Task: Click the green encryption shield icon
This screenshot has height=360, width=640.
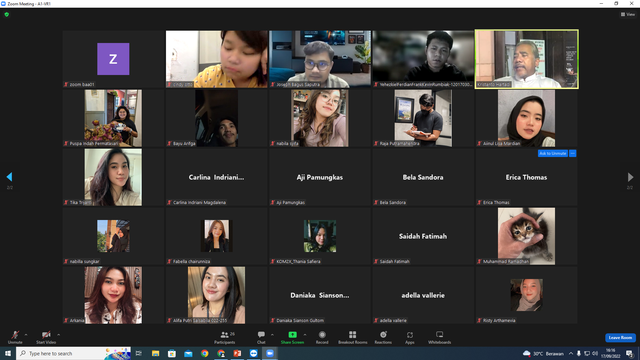Action: (7, 14)
